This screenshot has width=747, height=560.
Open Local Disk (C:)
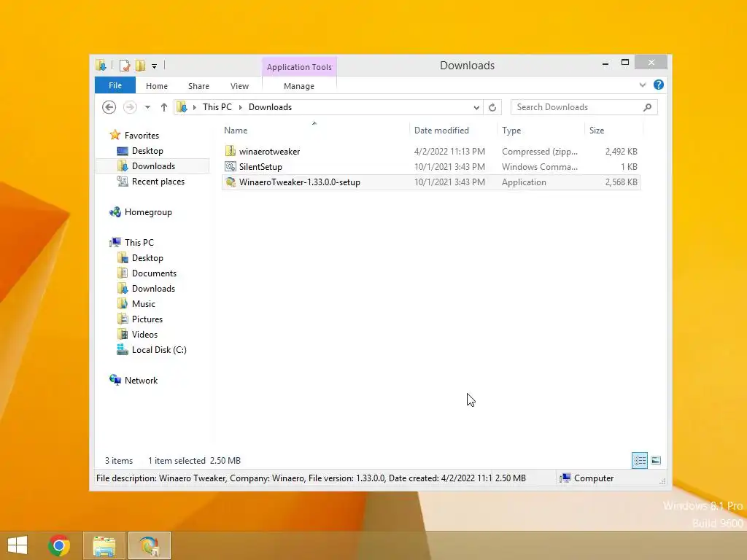[x=158, y=350]
